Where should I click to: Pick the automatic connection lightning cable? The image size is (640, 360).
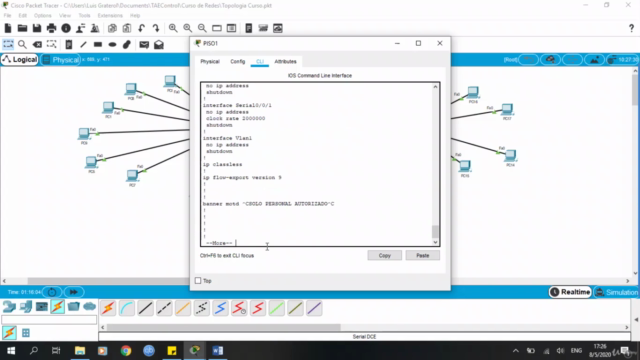[x=108, y=308]
